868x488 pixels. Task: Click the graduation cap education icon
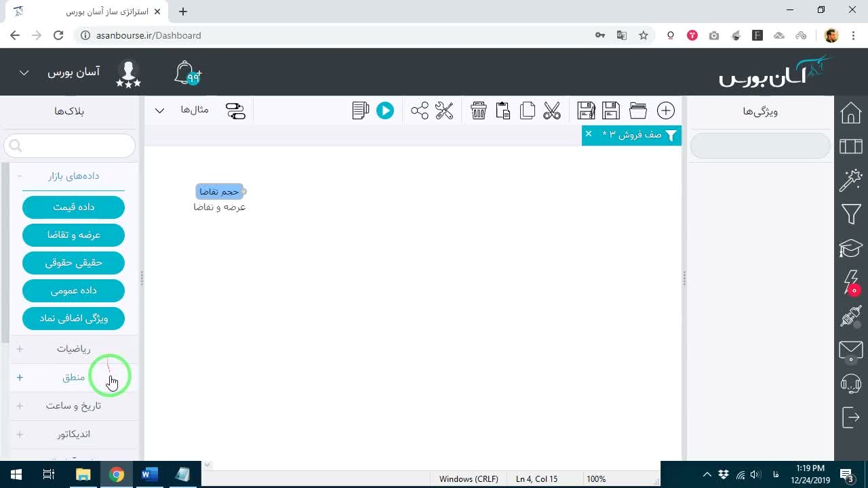click(851, 248)
